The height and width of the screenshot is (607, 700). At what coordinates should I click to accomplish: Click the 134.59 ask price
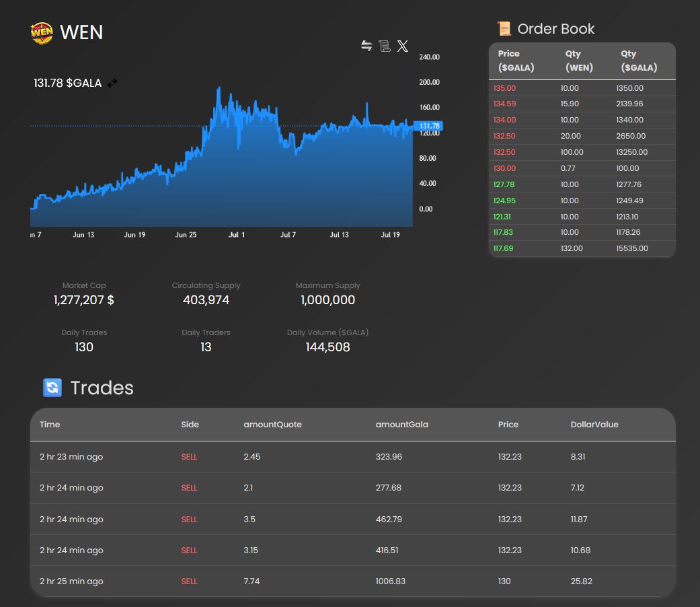(504, 104)
